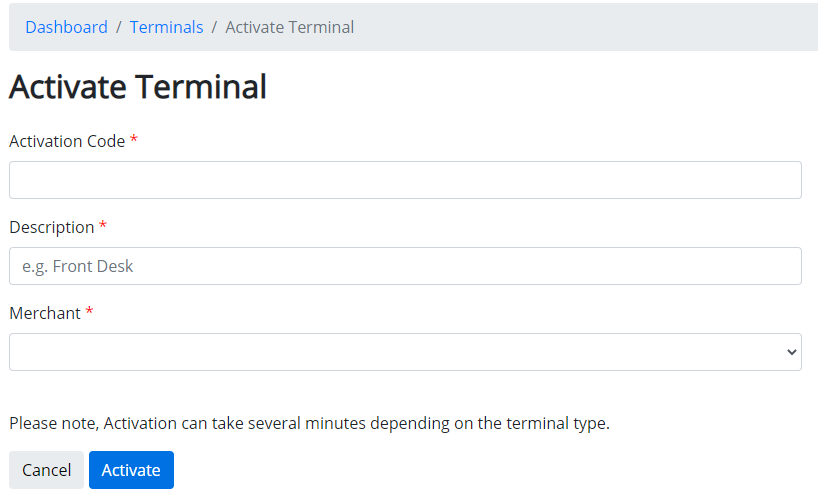Click the blue Activate button
The width and height of the screenshot is (818, 497).
coord(131,470)
